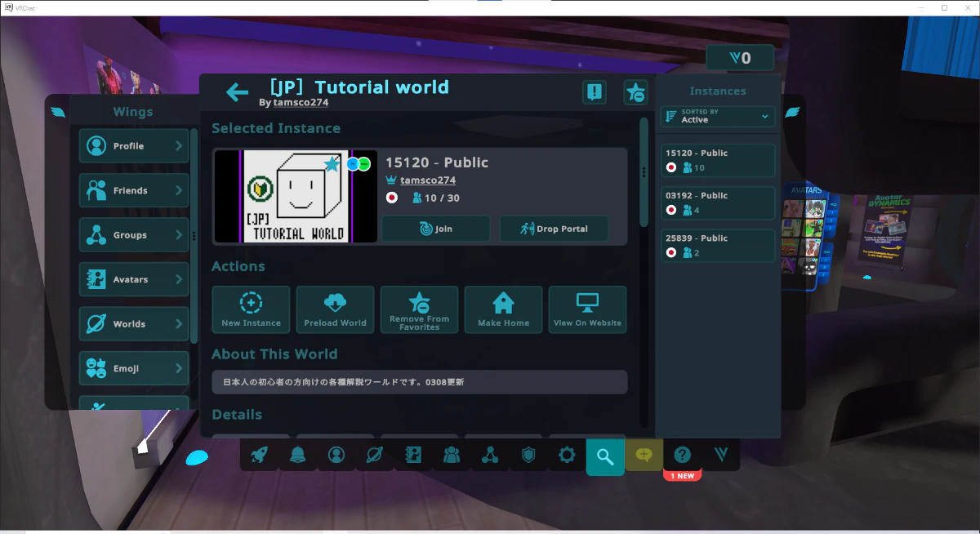Screen dimensions: 980x534
Task: Open the Launch Pad rocket tab
Action: (259, 456)
